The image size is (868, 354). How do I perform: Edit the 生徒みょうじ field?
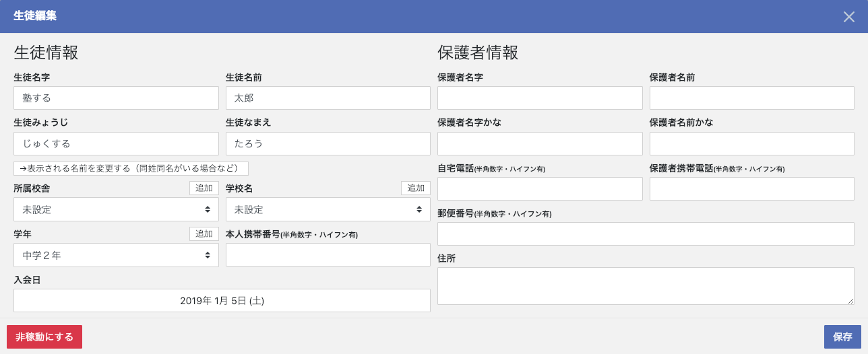[x=116, y=144]
